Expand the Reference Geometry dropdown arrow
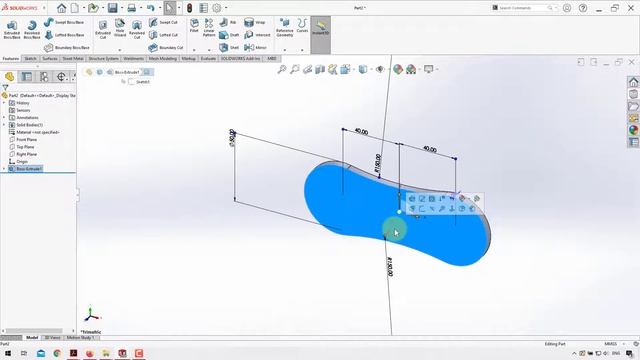Viewport: 640px width, 360px height. tap(284, 50)
